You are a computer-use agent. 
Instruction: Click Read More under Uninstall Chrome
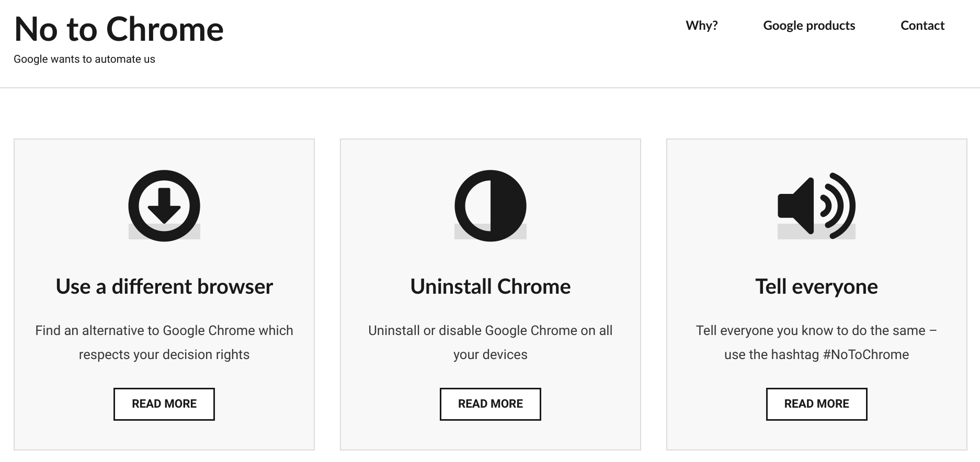(491, 404)
